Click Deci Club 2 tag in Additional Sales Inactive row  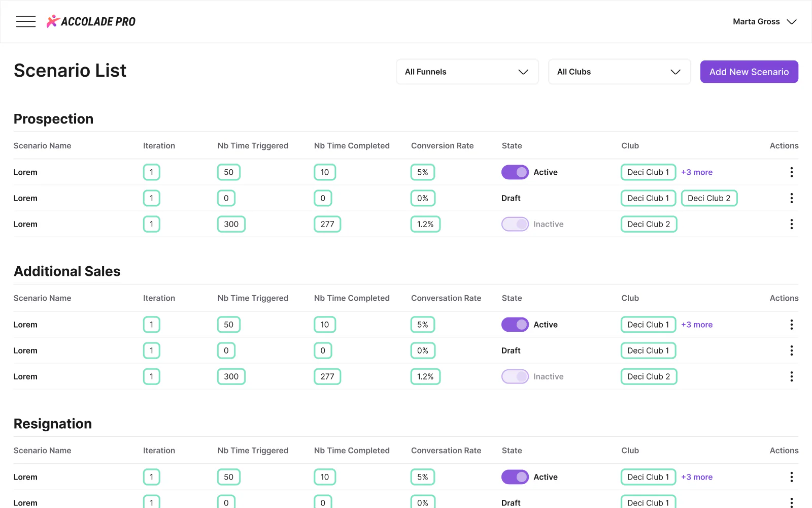tap(649, 376)
